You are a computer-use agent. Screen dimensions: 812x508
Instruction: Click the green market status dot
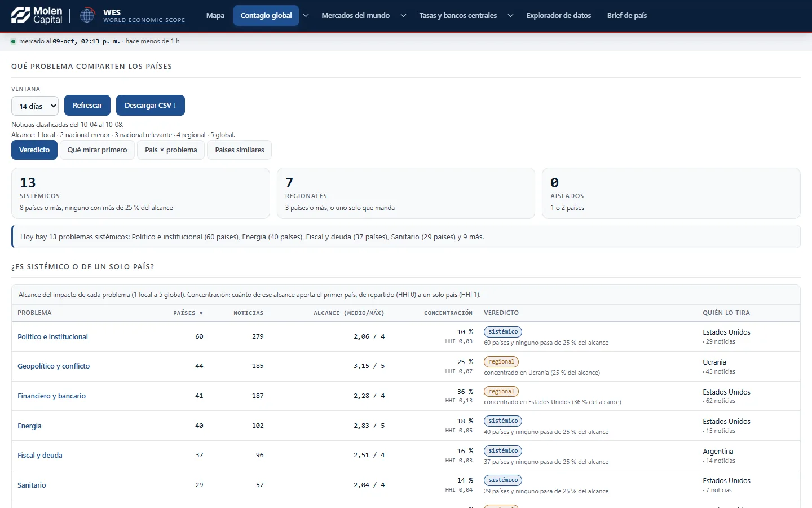click(14, 41)
